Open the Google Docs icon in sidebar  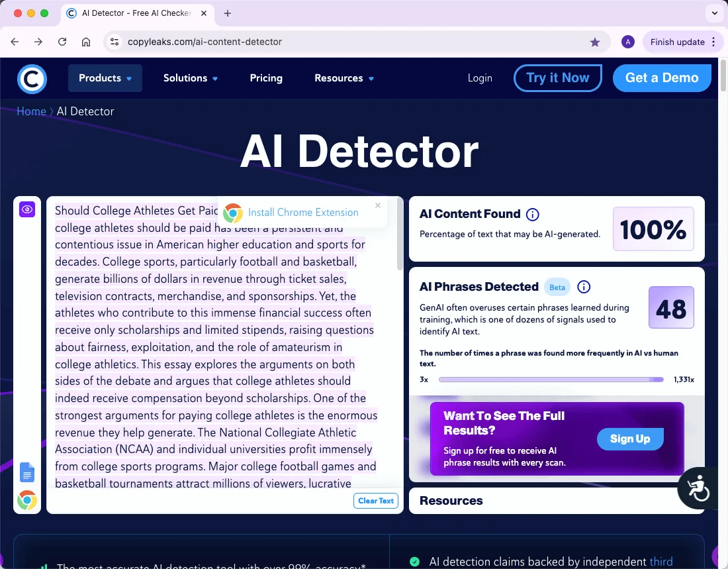click(x=27, y=472)
